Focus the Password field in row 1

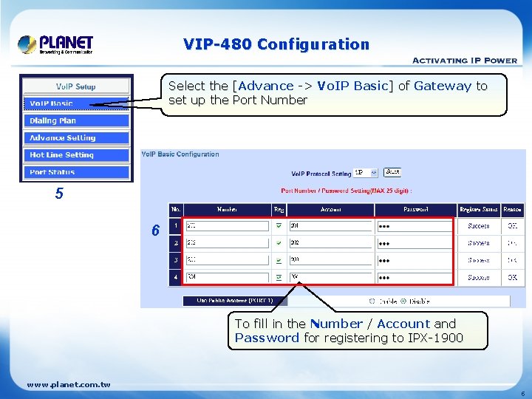[415, 226]
